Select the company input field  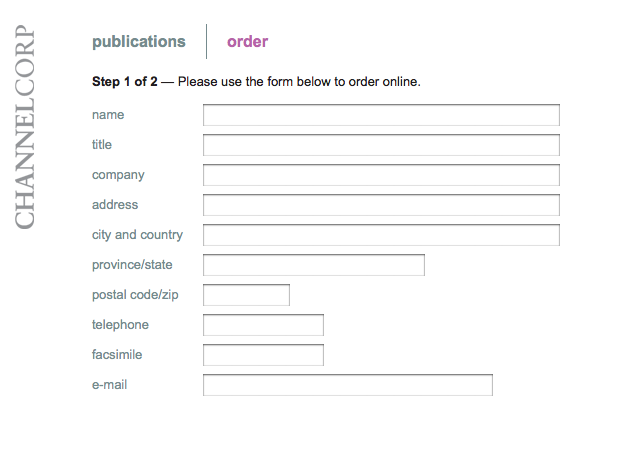point(381,175)
